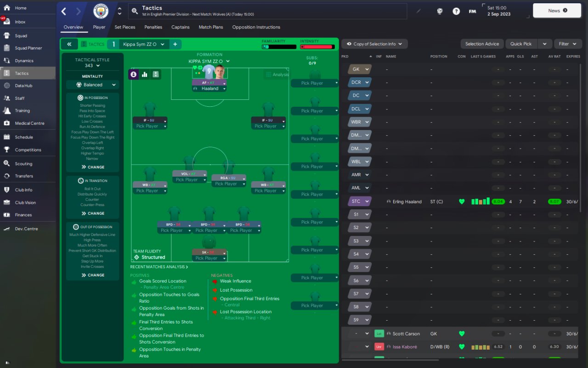Open the Filter dropdown
The width and height of the screenshot is (588, 368).
(x=568, y=44)
